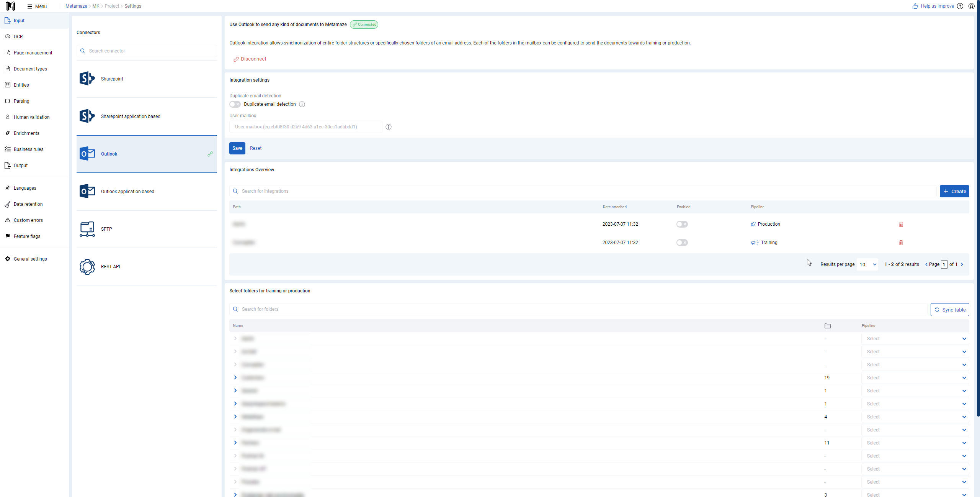Click the Save button
The width and height of the screenshot is (980, 497).
click(237, 148)
